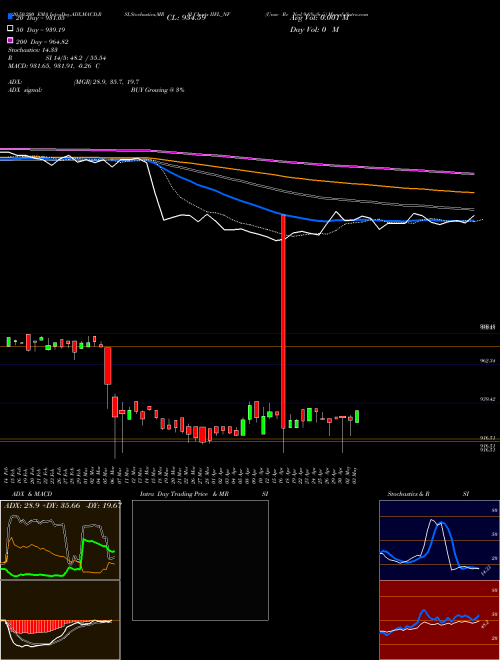Click the 'Day Vol: 0 M' text
Viewport: 500px width, 660px height.
[314, 29]
